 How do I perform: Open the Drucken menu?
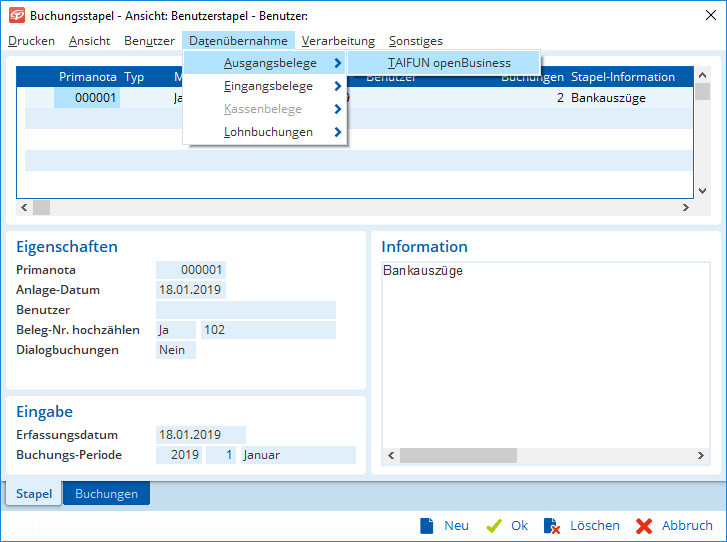point(32,41)
